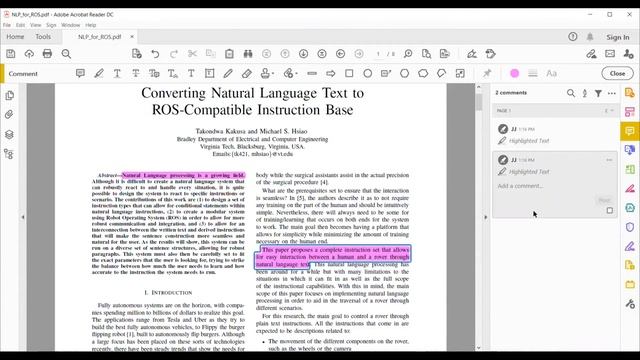Switch to the Home tab
Screen dimensions: 640x360
point(15,37)
